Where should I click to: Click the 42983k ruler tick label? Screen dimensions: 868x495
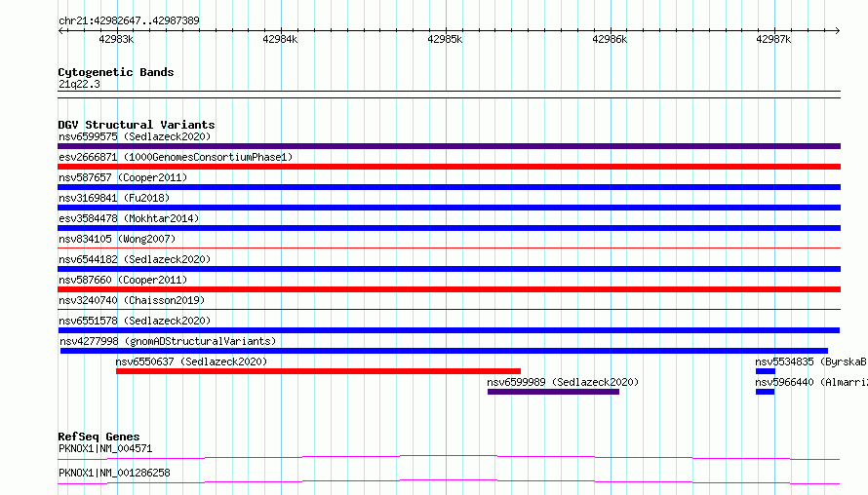pos(116,39)
